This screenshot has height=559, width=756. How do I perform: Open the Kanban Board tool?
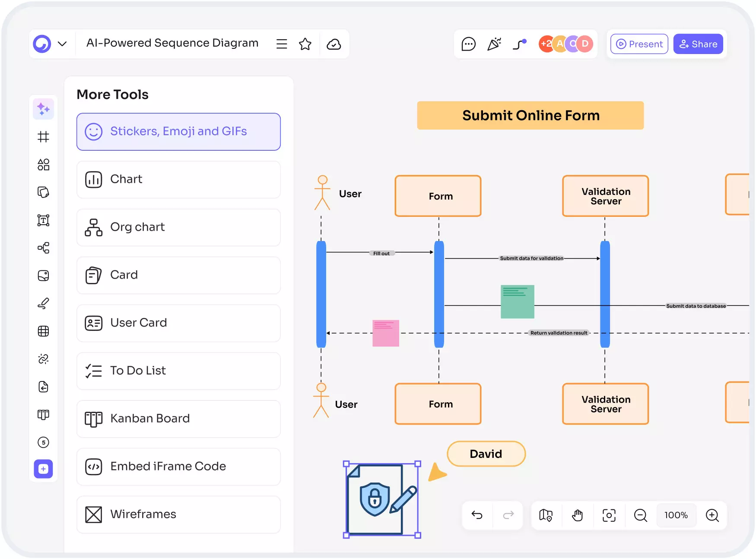pos(178,418)
